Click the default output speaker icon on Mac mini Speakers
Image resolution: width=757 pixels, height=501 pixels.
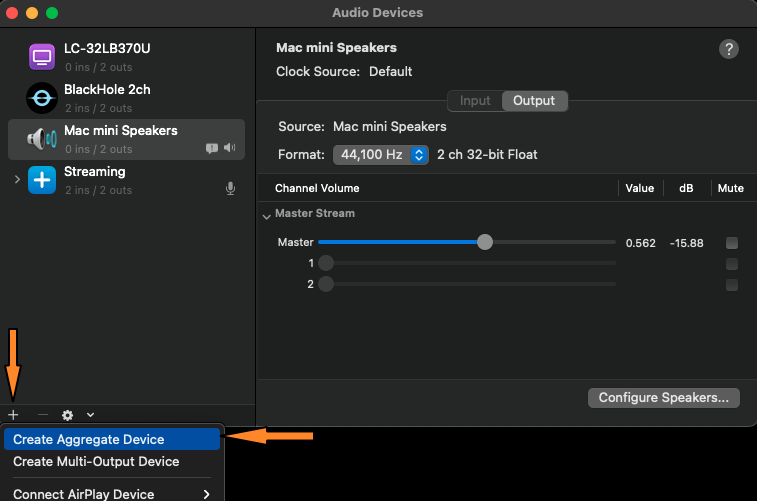pyautogui.click(x=230, y=148)
